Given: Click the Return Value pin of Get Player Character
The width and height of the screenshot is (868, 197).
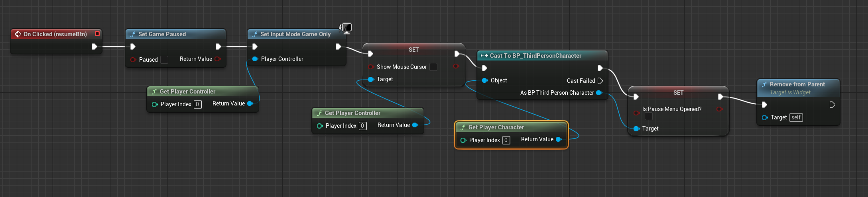Looking at the screenshot, I should click(x=559, y=139).
